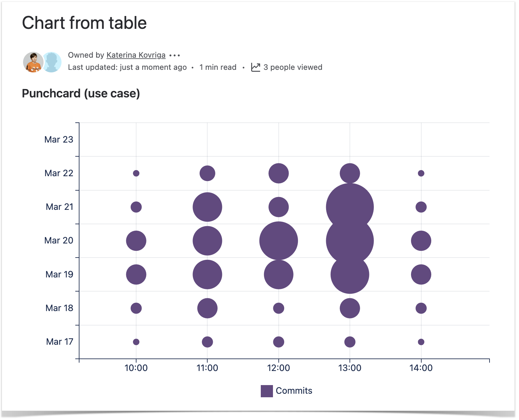Click the small Mar 22 10:00 bubble
Image resolution: width=519 pixels, height=420 pixels.
136,173
